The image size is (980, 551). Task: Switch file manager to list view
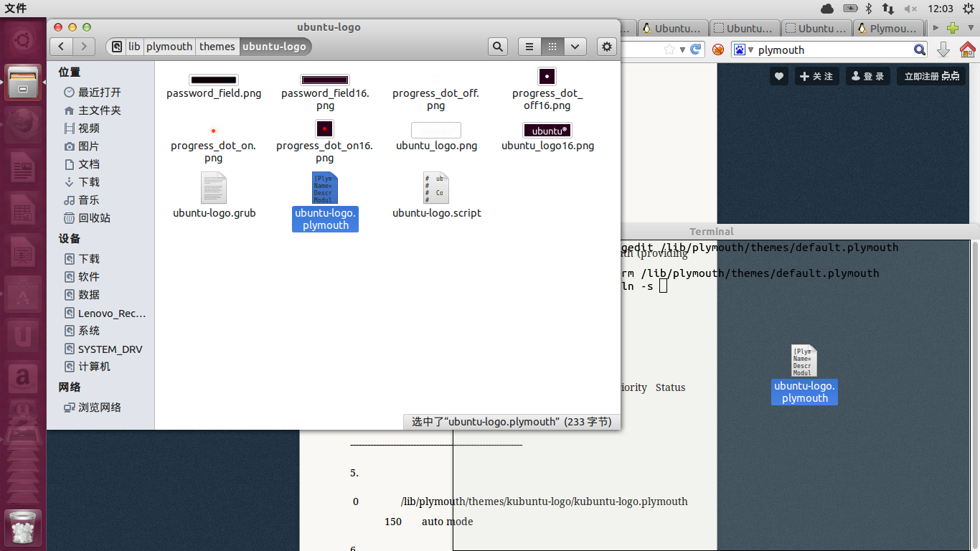click(x=529, y=47)
